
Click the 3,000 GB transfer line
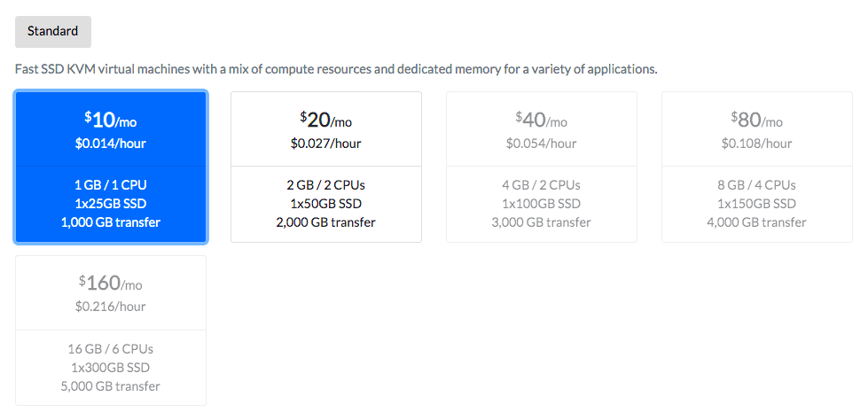(542, 222)
